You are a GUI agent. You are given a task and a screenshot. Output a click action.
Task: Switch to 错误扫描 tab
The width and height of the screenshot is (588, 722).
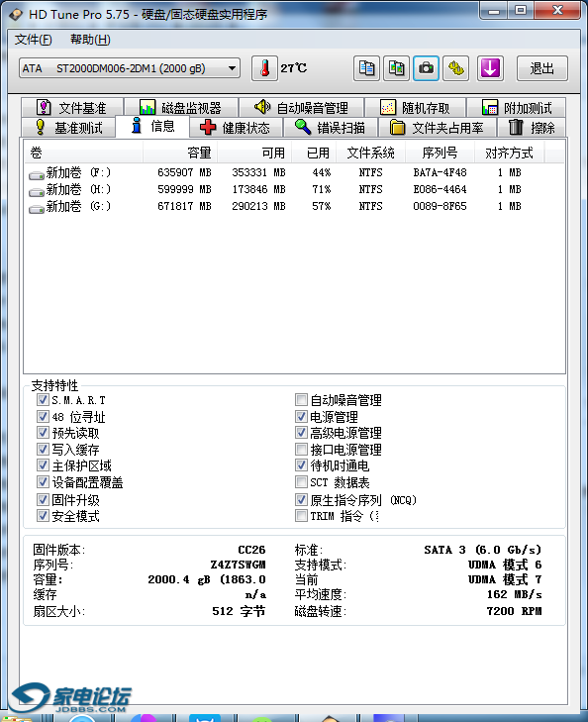click(330, 128)
